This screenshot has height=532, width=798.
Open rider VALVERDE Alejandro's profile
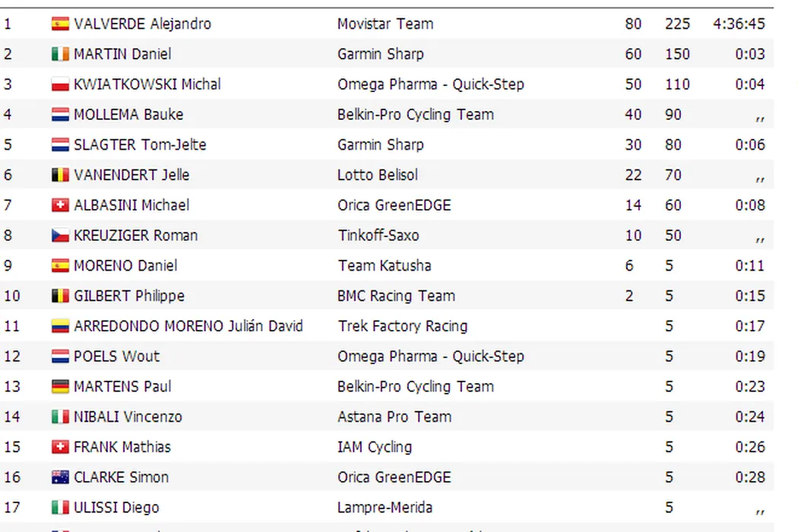tap(142, 24)
